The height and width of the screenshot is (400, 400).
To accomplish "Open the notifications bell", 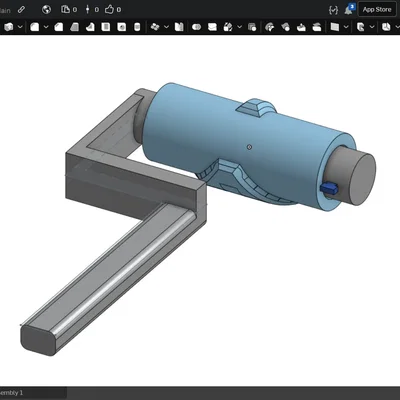I will coord(348,10).
